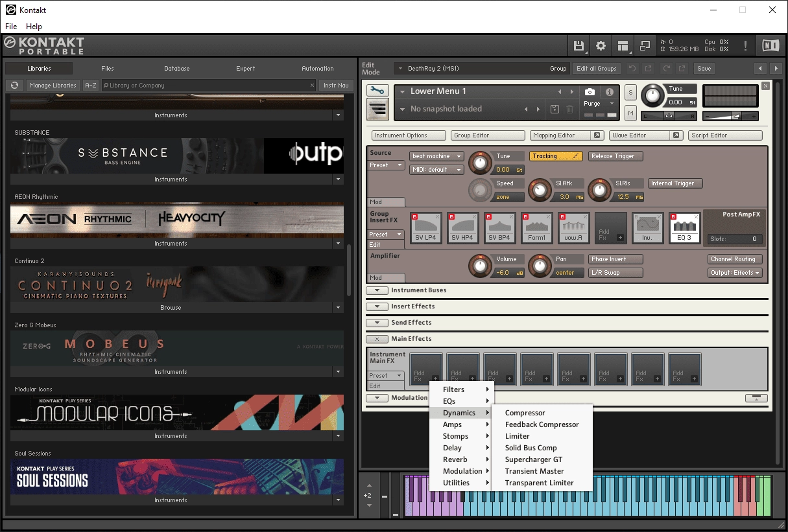This screenshot has height=532, width=788.
Task: Click the Save button in edit bar
Action: [x=704, y=68]
